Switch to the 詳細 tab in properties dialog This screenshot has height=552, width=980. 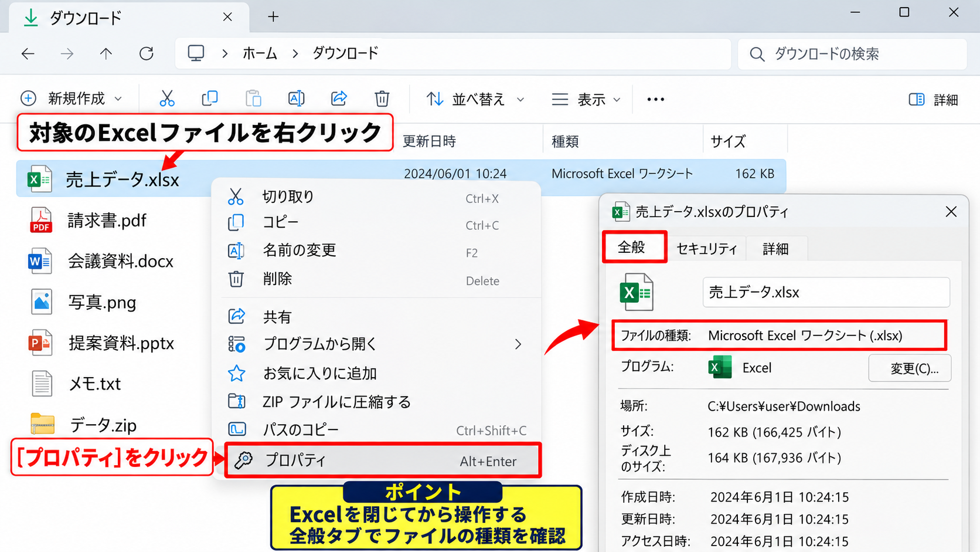point(776,249)
